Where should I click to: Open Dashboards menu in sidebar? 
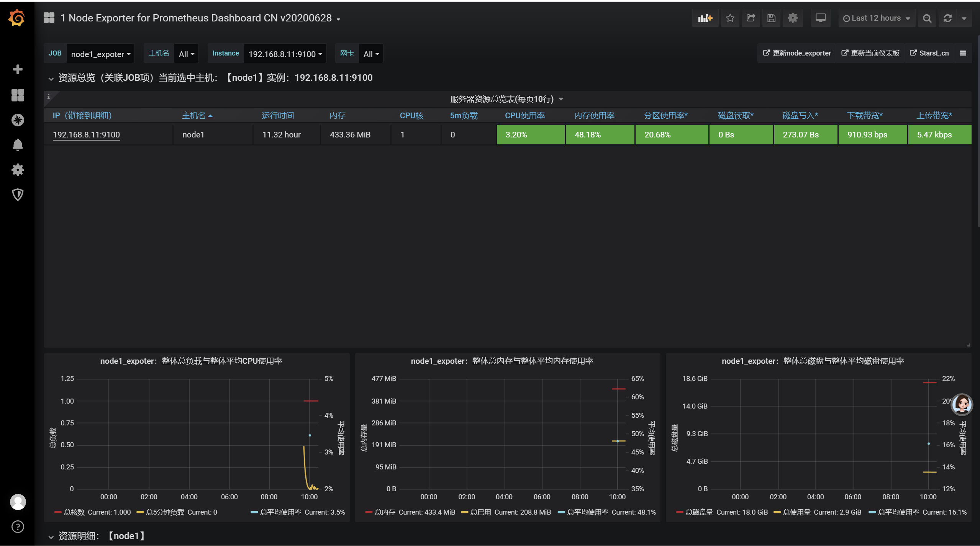(18, 95)
